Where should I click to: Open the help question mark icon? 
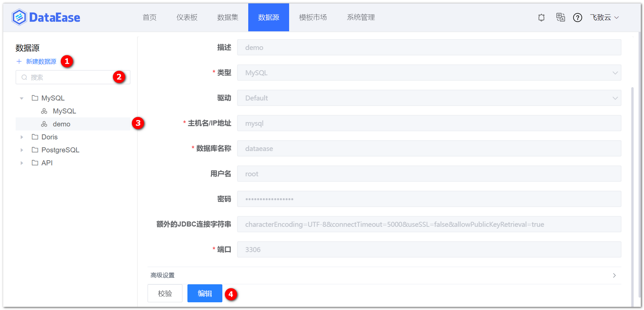click(x=578, y=17)
